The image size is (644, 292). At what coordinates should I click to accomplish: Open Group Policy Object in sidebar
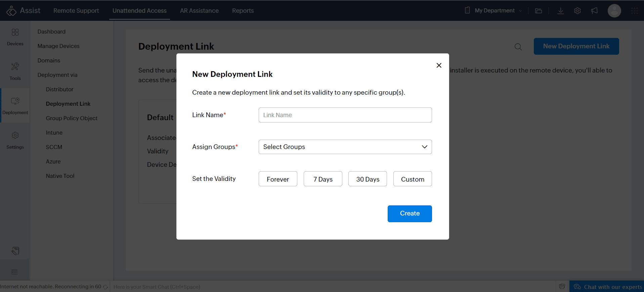(72, 118)
